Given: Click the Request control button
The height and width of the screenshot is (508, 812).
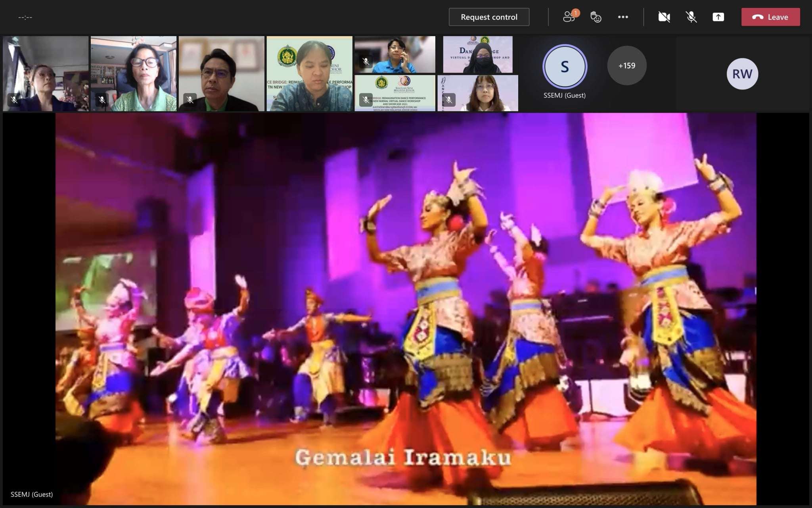Looking at the screenshot, I should 489,17.
